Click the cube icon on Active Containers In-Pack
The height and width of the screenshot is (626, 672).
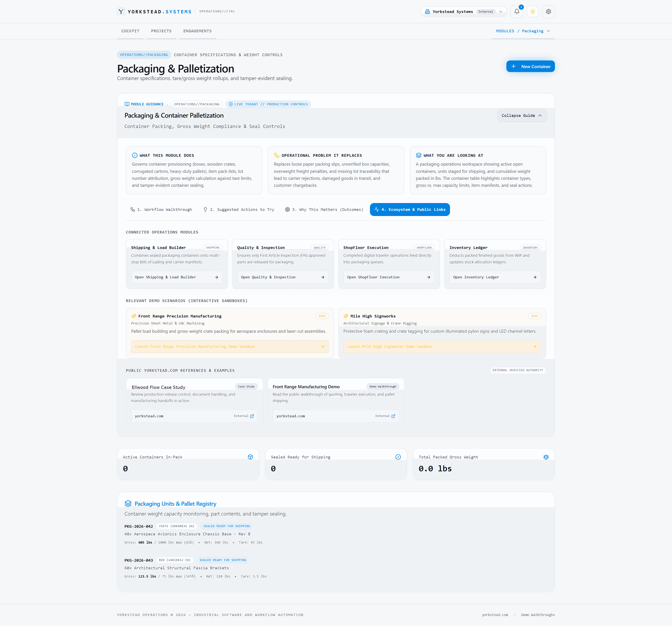(x=250, y=457)
